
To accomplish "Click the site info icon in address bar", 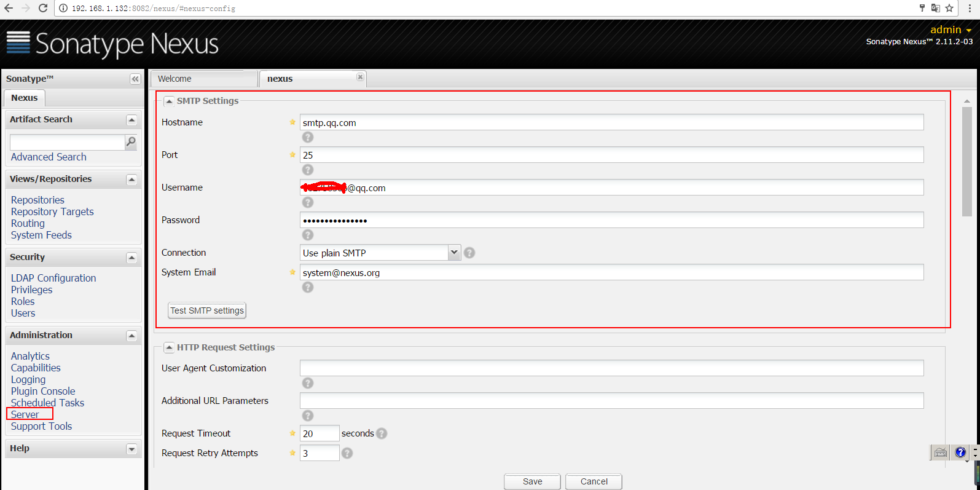I will click(63, 8).
